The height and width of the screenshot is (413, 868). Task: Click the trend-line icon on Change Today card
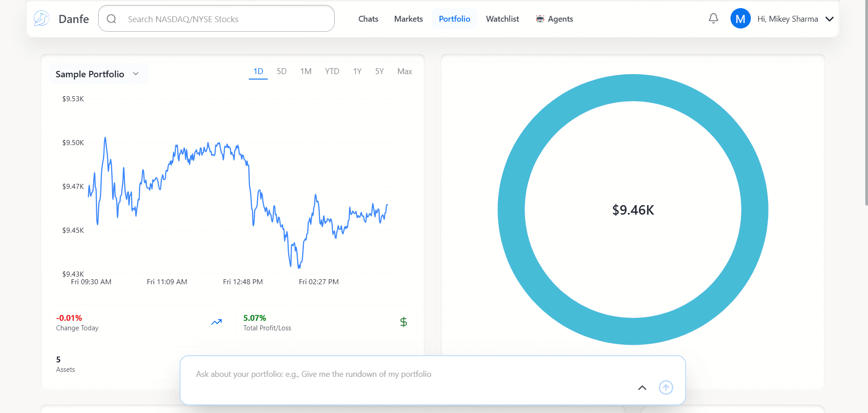tap(216, 322)
